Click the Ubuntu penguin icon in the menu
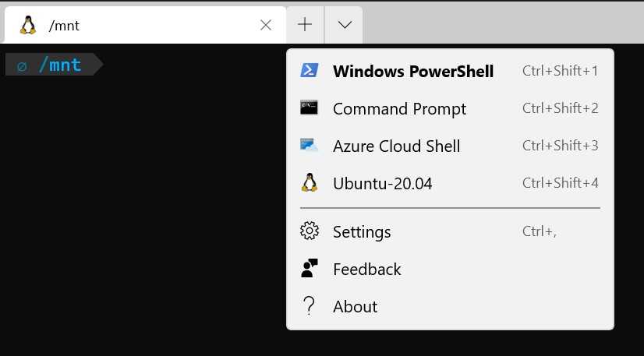 click(x=309, y=183)
